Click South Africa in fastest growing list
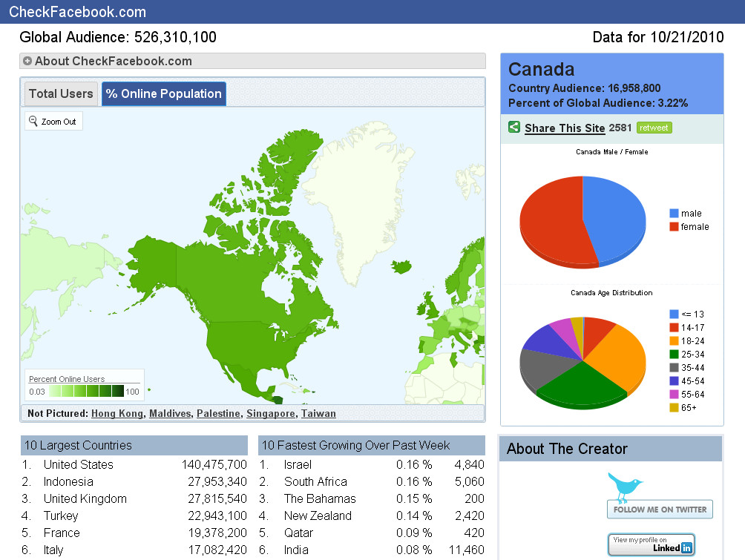The height and width of the screenshot is (560, 745). (315, 481)
